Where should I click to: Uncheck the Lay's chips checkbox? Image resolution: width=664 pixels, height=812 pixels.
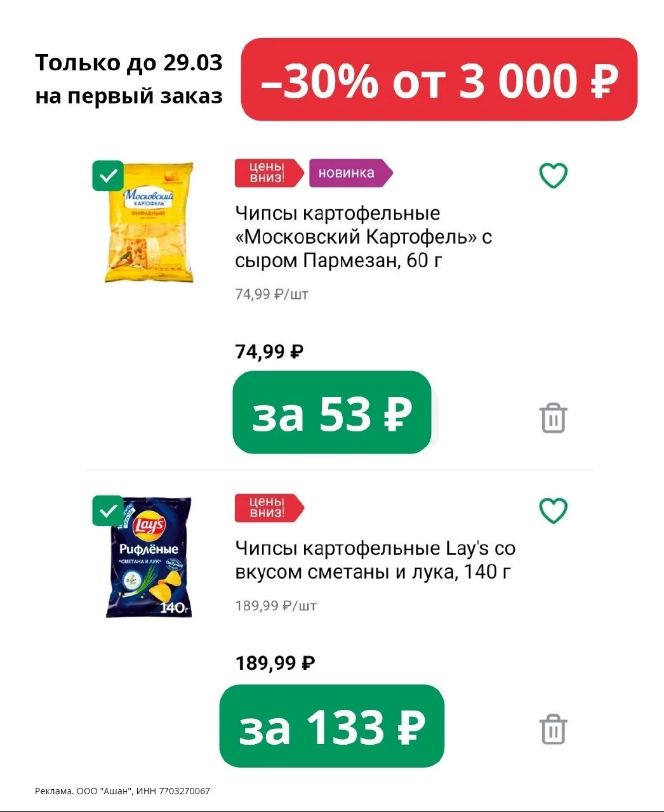pos(108,511)
